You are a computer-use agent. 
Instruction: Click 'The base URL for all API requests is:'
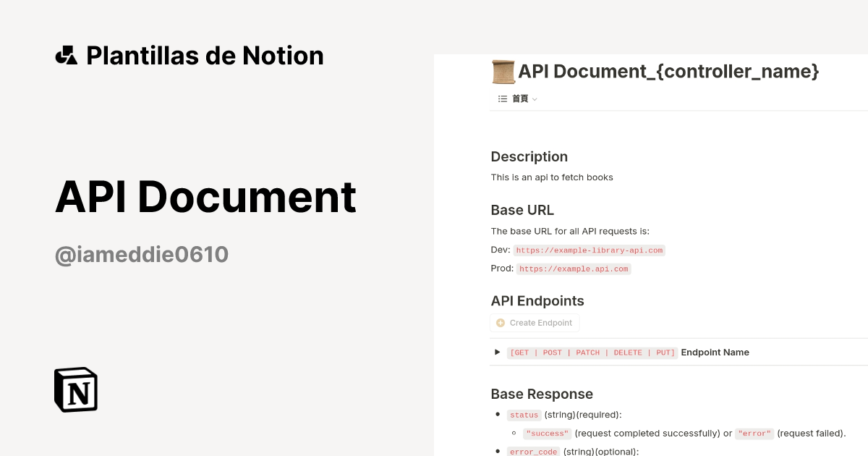click(x=571, y=232)
